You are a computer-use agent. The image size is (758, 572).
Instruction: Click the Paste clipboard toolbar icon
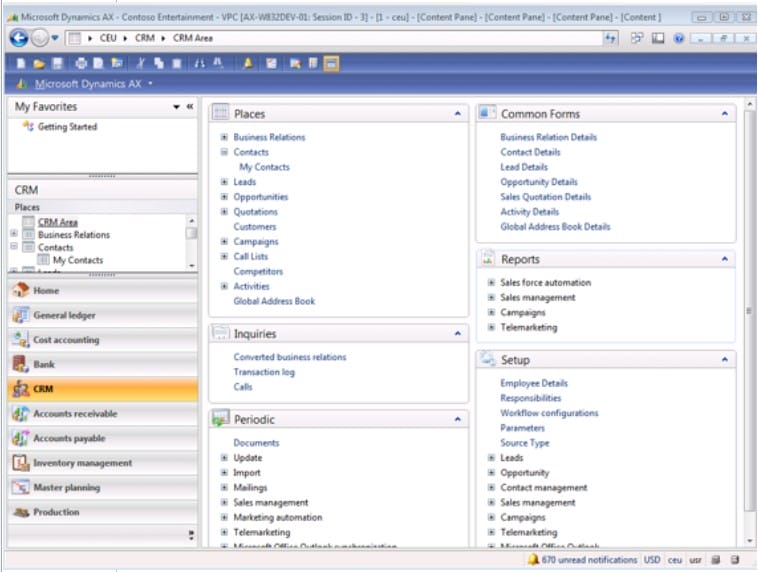(x=177, y=63)
